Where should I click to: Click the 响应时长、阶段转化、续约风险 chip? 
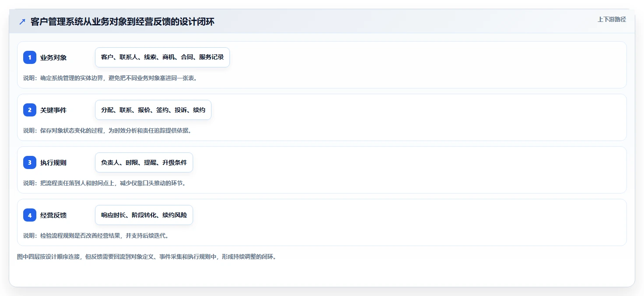click(144, 215)
